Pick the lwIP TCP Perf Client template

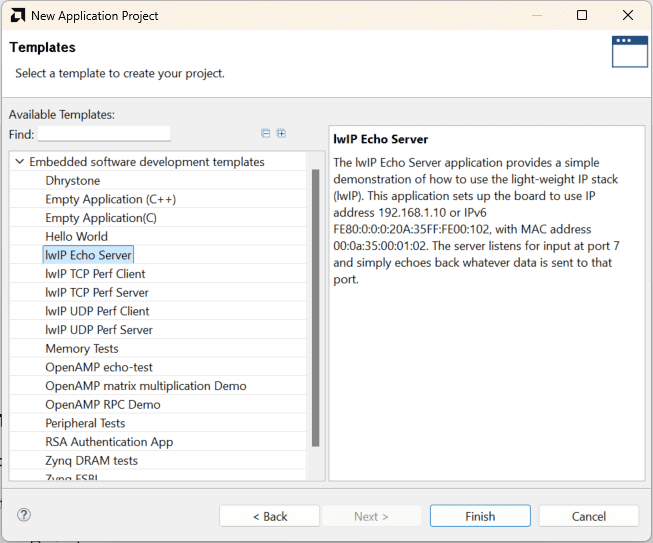pos(95,274)
